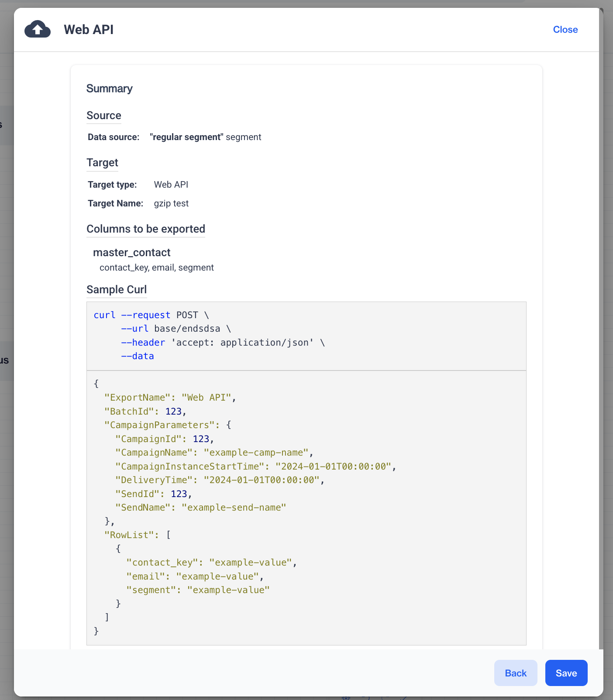
Task: Click the Columns to be exported heading
Action: (146, 229)
